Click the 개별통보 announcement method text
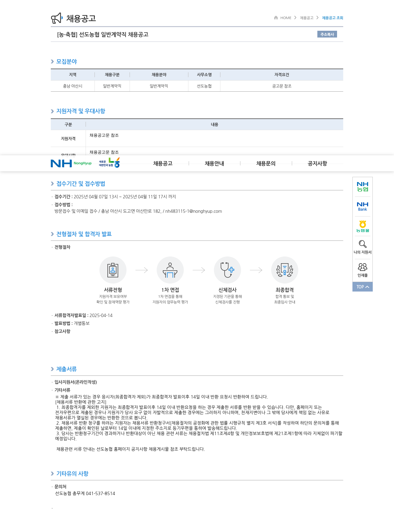The height and width of the screenshot is (532, 394). tap(82, 324)
